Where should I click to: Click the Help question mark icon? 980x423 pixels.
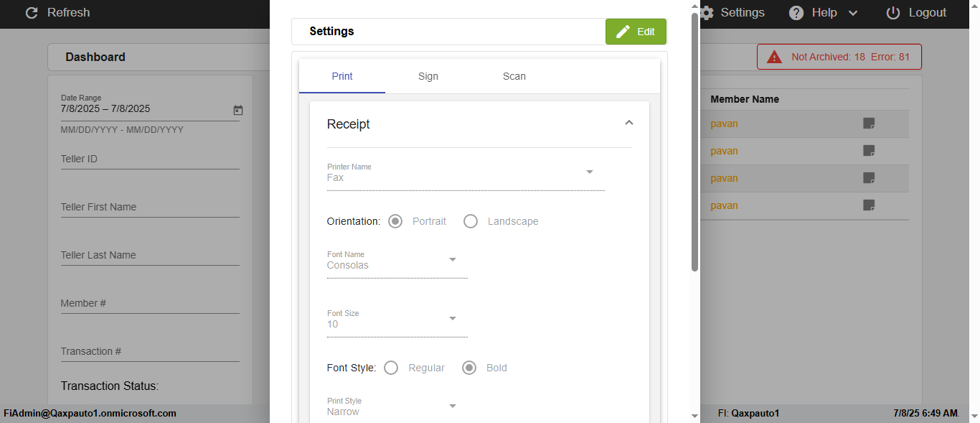click(796, 13)
